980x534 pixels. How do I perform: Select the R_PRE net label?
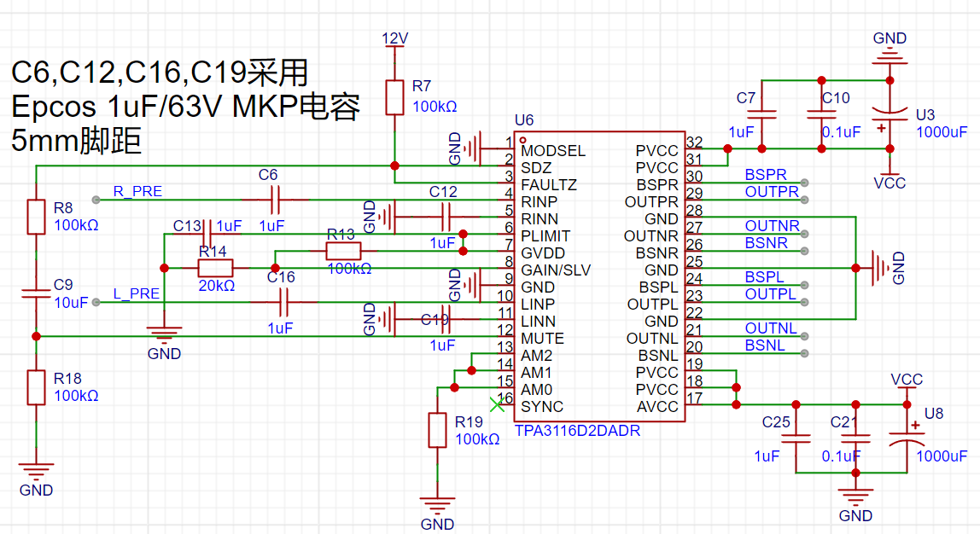137,191
